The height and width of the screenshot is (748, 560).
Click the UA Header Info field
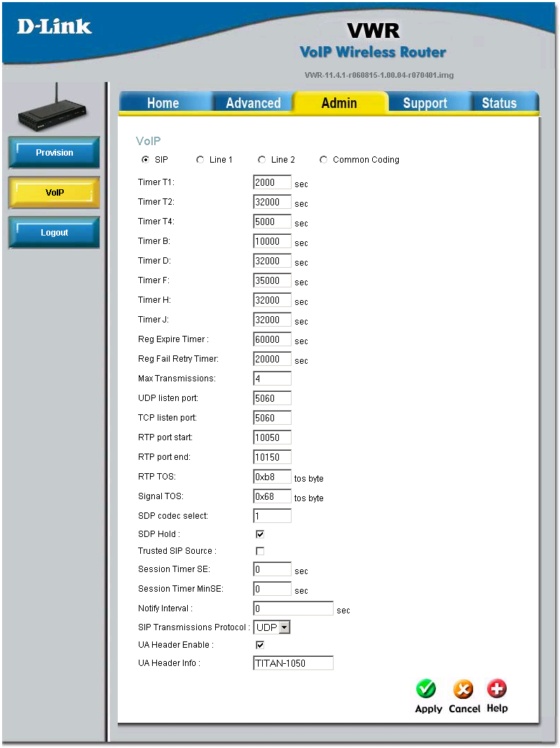[293, 663]
